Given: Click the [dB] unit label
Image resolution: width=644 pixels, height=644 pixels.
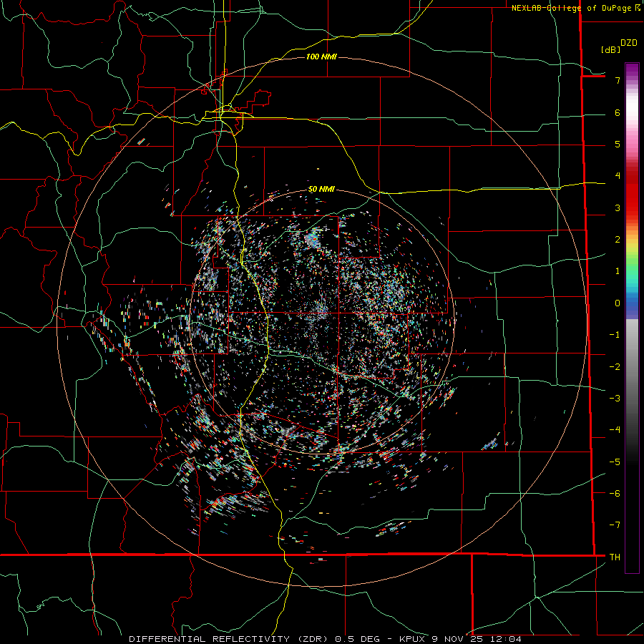Looking at the screenshot, I should click(x=610, y=49).
